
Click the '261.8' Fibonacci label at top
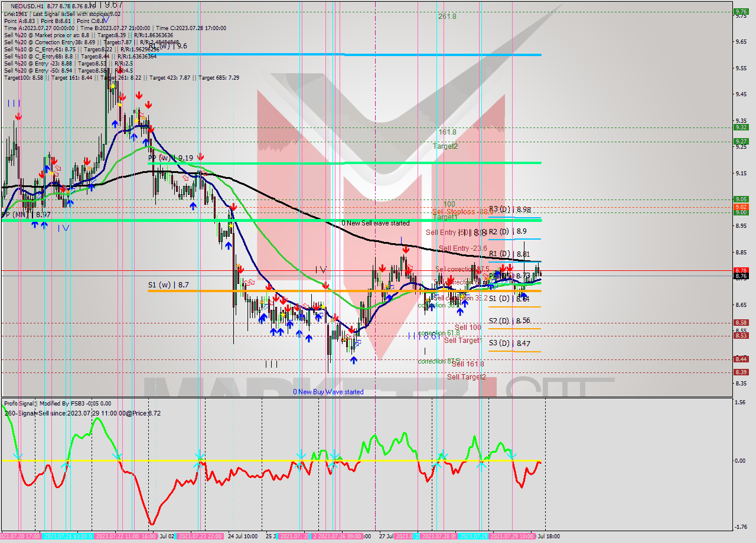447,17
